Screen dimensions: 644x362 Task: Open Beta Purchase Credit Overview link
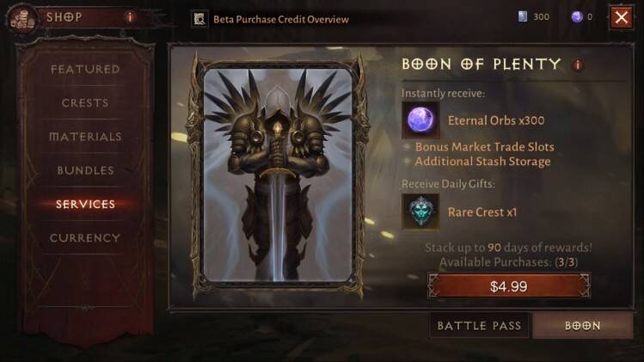(281, 19)
